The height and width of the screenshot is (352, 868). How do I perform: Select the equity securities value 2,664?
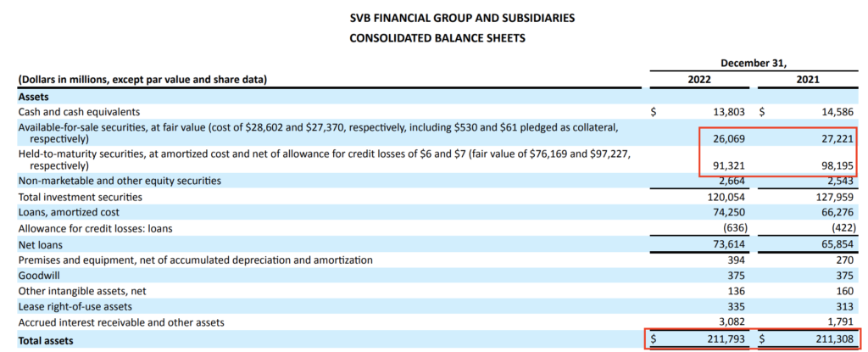click(733, 181)
